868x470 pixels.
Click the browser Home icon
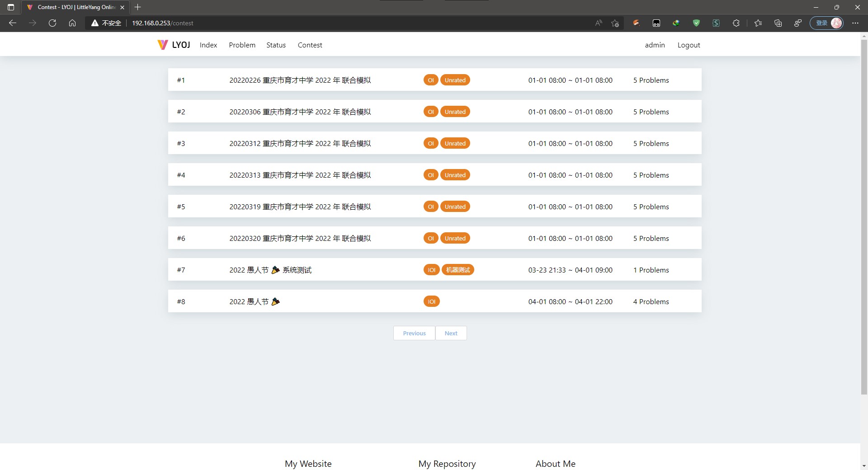click(72, 23)
